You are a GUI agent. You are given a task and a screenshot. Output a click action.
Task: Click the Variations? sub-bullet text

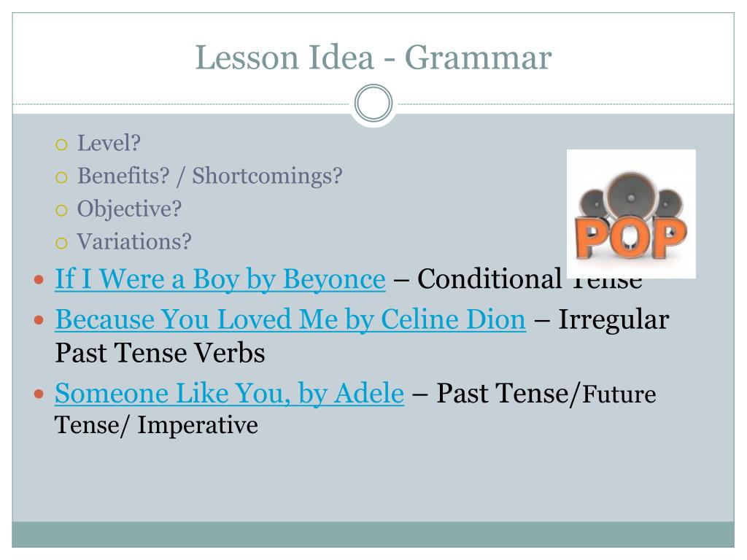tap(134, 241)
